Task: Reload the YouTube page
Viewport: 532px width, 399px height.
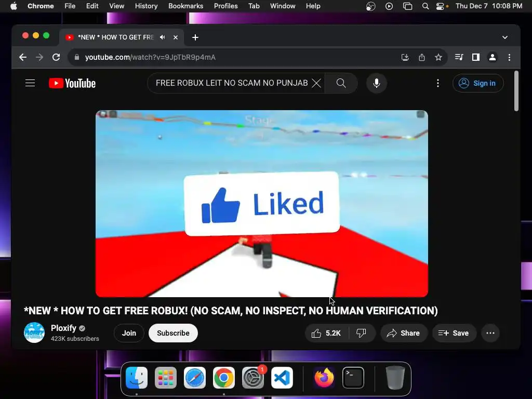Action: click(x=56, y=57)
